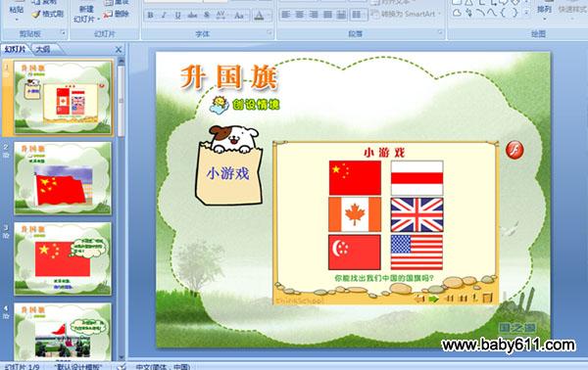Screen dimensions: 588x370
Task: Select slide 2 thumbnail with waving flag
Action: 63,178
